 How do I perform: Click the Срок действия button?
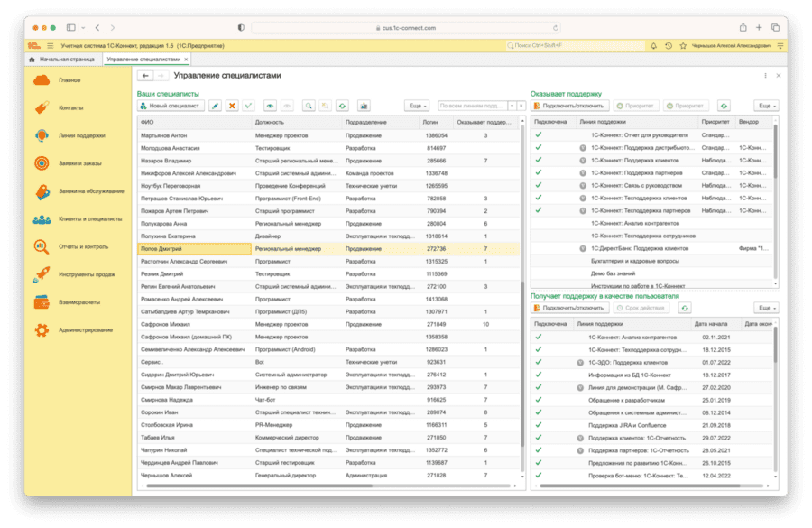point(641,308)
